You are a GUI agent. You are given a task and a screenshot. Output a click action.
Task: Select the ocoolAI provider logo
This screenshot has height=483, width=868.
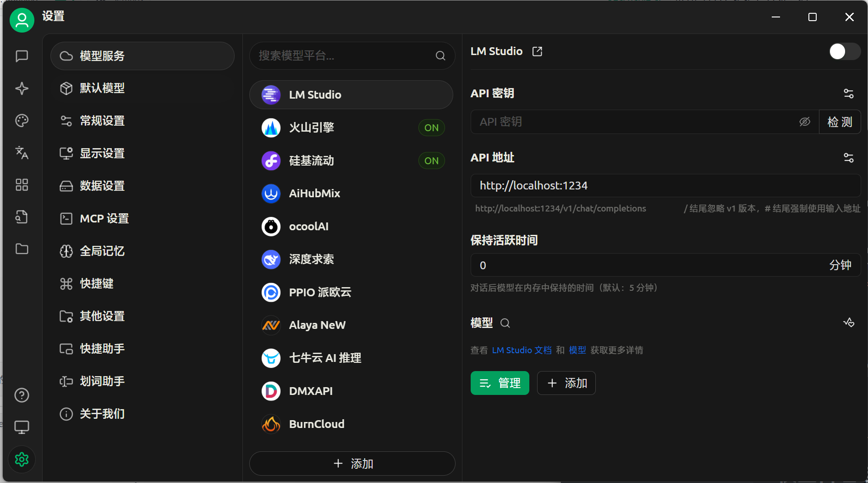(x=271, y=227)
